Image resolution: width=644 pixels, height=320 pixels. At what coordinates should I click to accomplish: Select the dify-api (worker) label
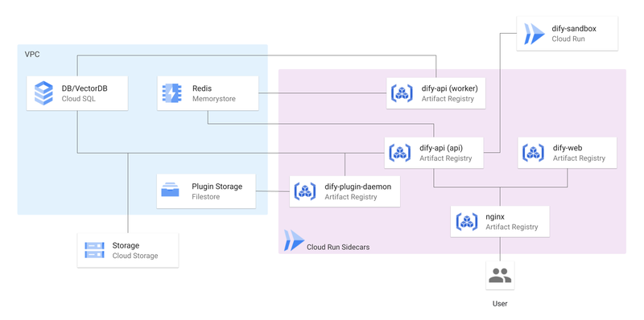point(449,88)
